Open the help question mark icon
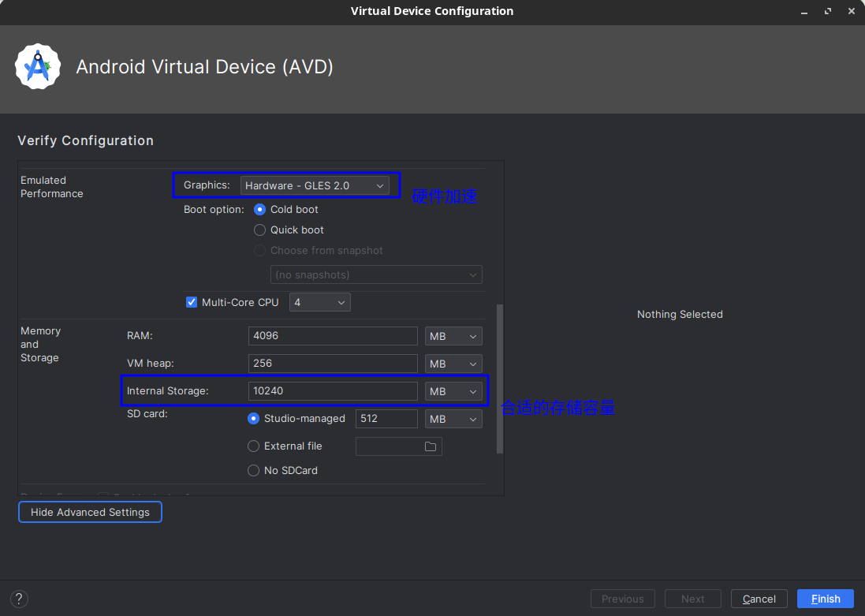This screenshot has height=616, width=865. (21, 599)
